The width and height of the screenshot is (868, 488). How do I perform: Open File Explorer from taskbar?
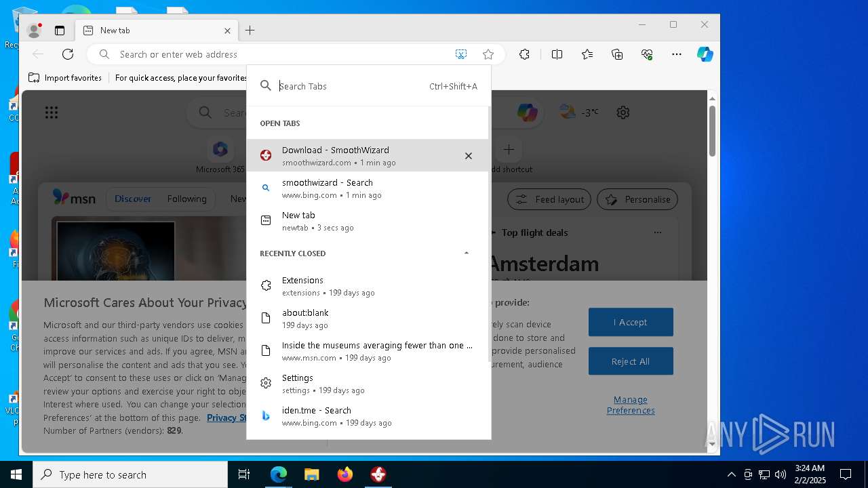[x=311, y=474]
